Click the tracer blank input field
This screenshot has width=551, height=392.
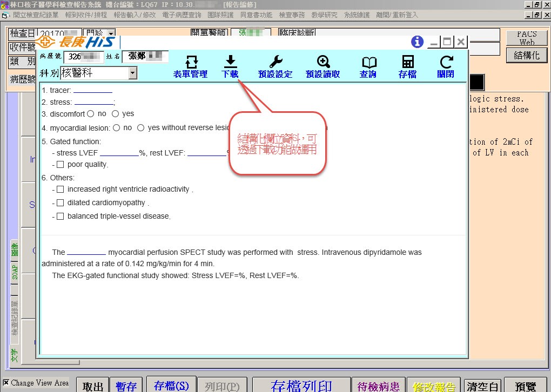tap(92, 91)
